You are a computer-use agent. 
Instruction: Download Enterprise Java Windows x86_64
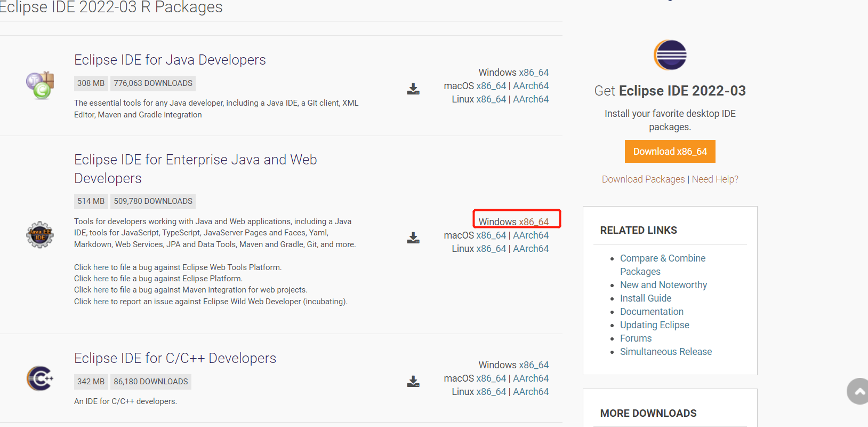point(534,222)
